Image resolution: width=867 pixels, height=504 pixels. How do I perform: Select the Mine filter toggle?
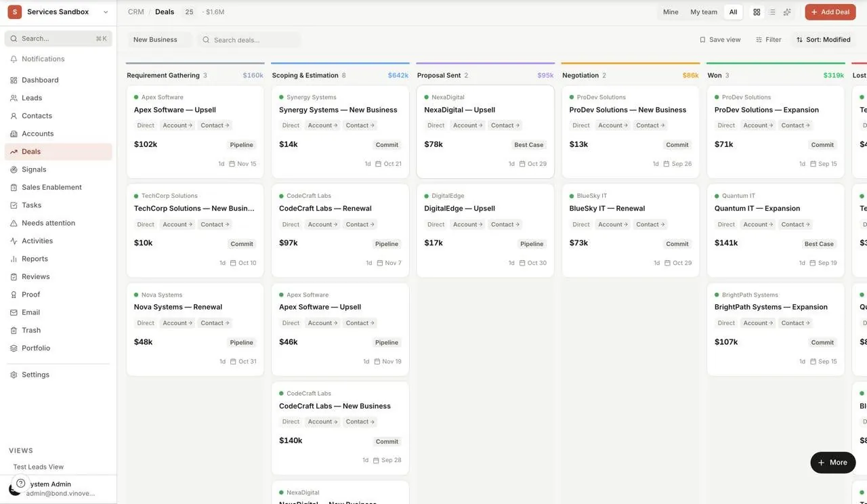tap(671, 12)
